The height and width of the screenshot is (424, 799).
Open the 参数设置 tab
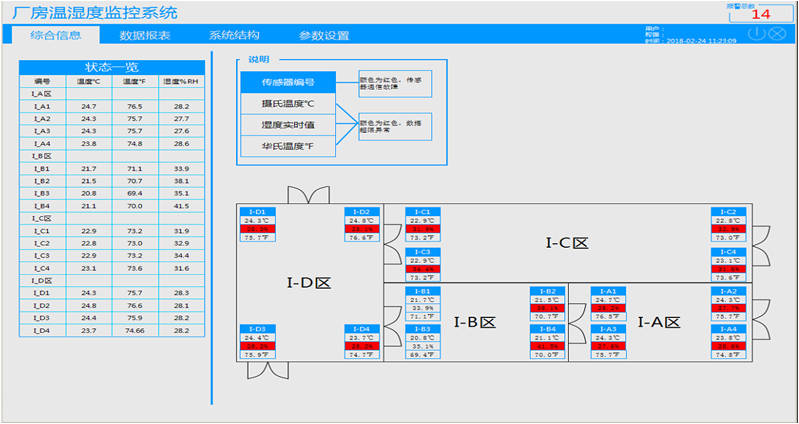tap(324, 36)
